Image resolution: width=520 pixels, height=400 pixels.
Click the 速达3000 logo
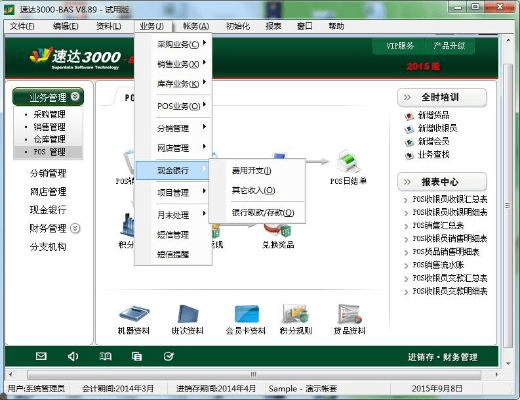coord(76,57)
